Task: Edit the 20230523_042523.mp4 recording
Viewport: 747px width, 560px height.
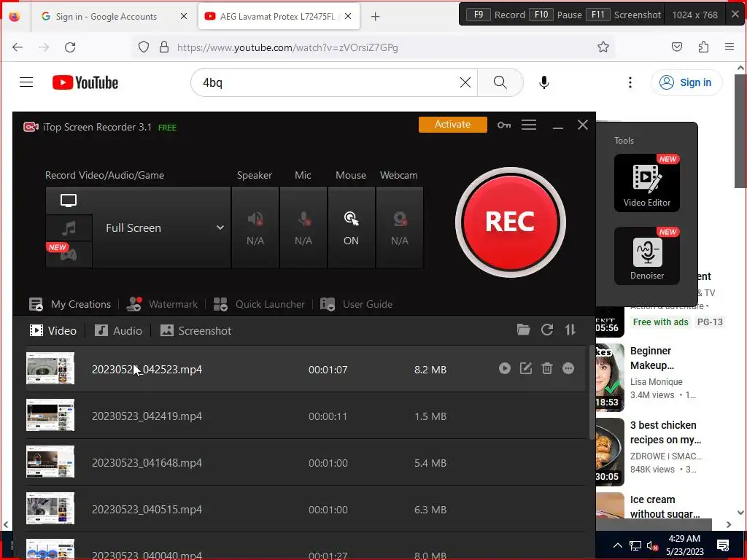Action: [x=525, y=368]
